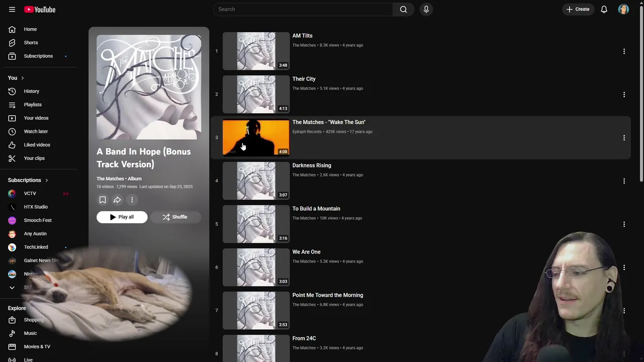
Task: Open From 24C title
Action: tap(304, 338)
